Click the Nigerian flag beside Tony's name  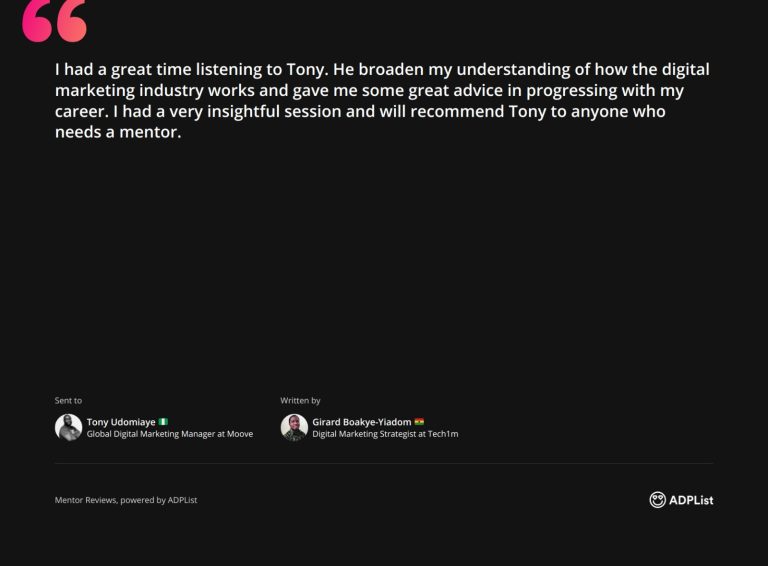point(163,422)
